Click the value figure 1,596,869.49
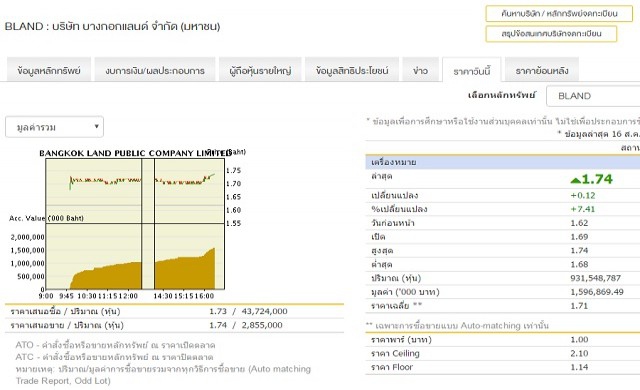 pos(597,292)
